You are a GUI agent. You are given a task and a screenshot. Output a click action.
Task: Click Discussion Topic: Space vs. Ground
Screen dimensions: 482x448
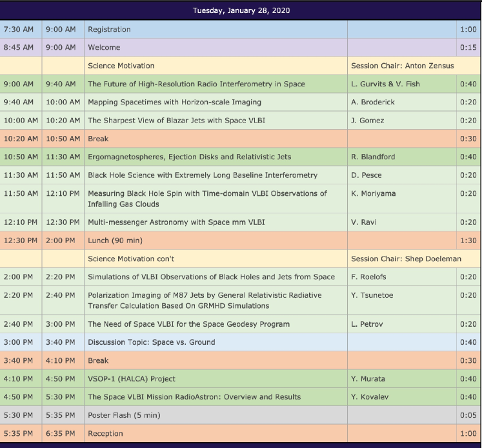151,342
